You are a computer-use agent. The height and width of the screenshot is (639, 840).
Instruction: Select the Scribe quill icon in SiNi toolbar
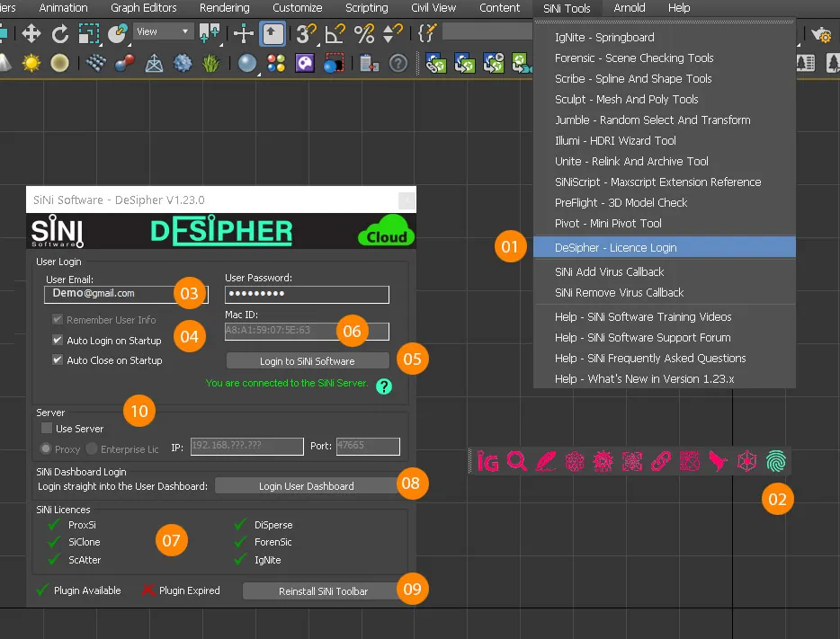coord(545,461)
